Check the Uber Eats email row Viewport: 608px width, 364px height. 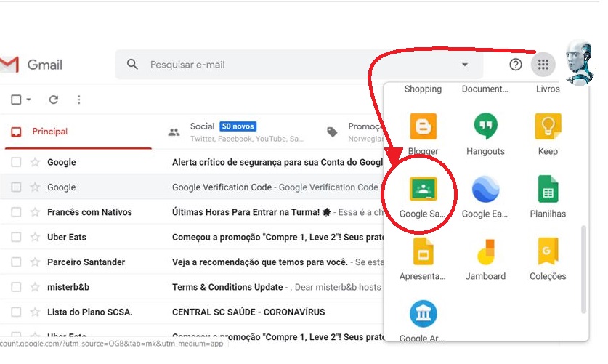(x=16, y=237)
